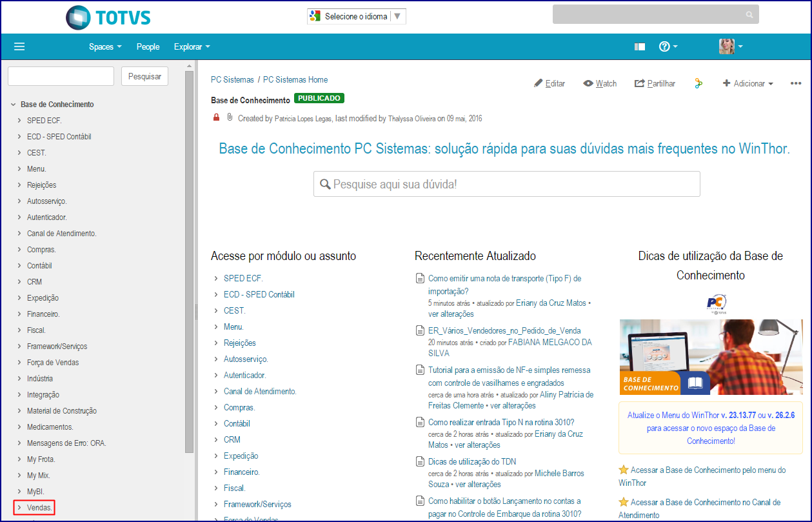Click Base de Conhecimento banner image

click(x=712, y=356)
